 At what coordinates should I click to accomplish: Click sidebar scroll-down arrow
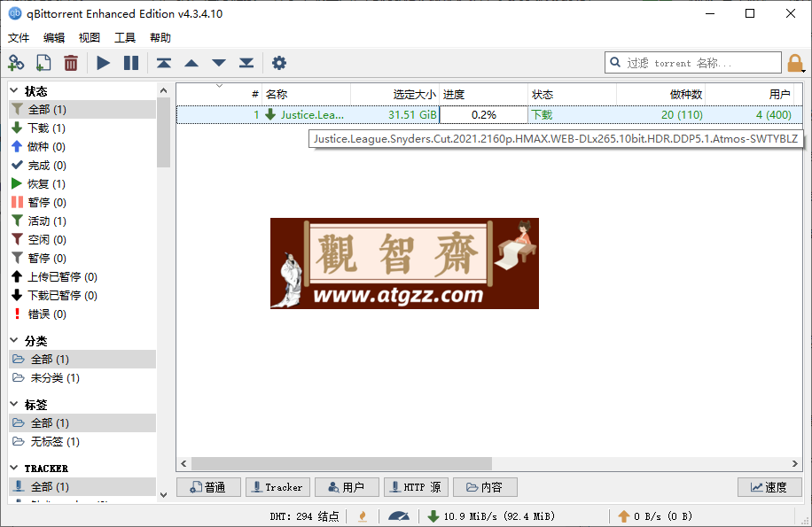coord(164,495)
